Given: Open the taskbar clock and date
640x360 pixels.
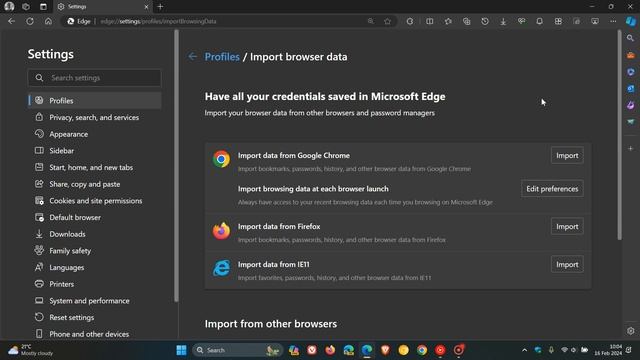Looking at the screenshot, I should [608, 350].
